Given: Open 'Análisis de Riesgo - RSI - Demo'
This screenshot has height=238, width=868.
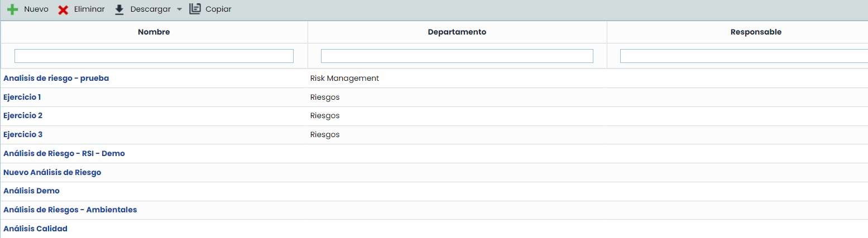Looking at the screenshot, I should point(64,153).
